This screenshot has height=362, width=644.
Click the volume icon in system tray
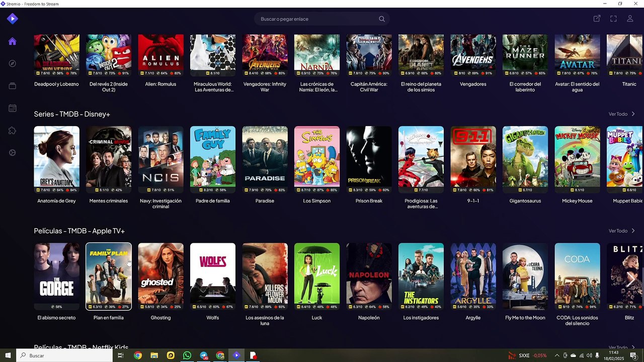(589, 355)
